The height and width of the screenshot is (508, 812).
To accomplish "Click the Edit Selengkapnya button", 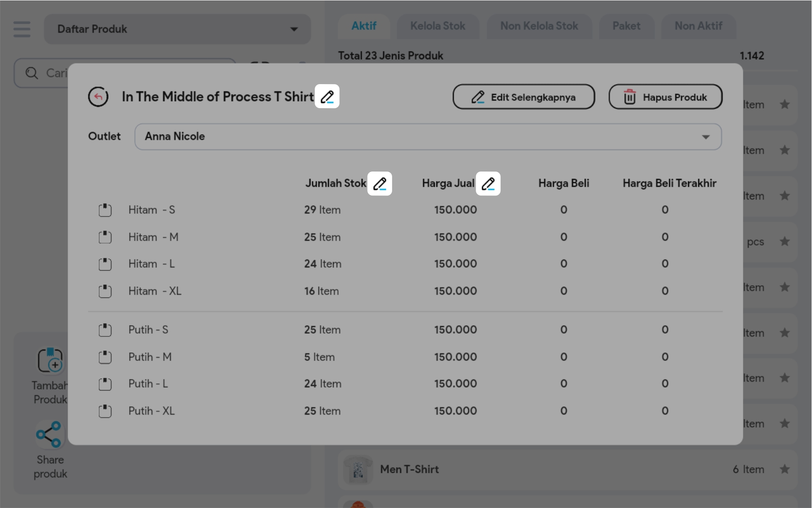I will [x=524, y=97].
